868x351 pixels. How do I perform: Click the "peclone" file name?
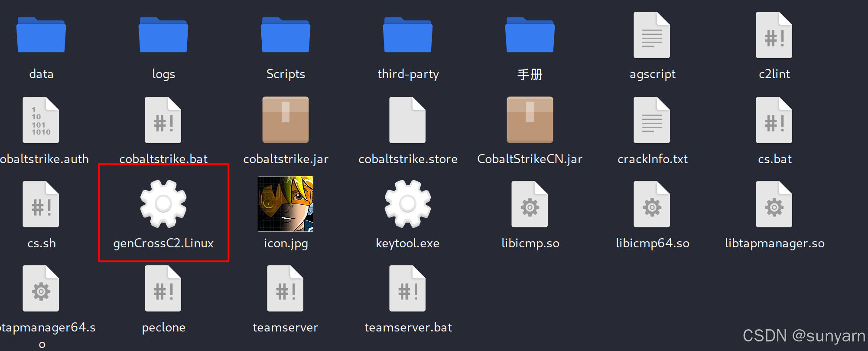click(x=163, y=328)
